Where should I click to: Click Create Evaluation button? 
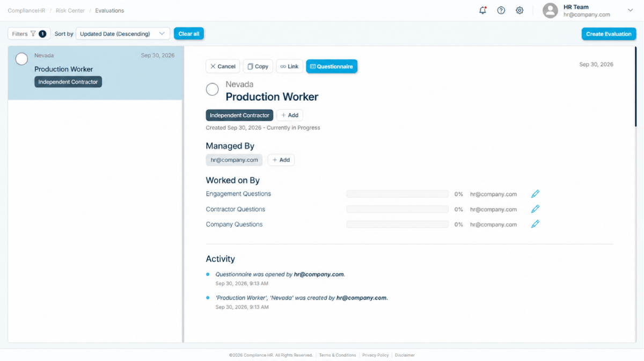(x=609, y=34)
